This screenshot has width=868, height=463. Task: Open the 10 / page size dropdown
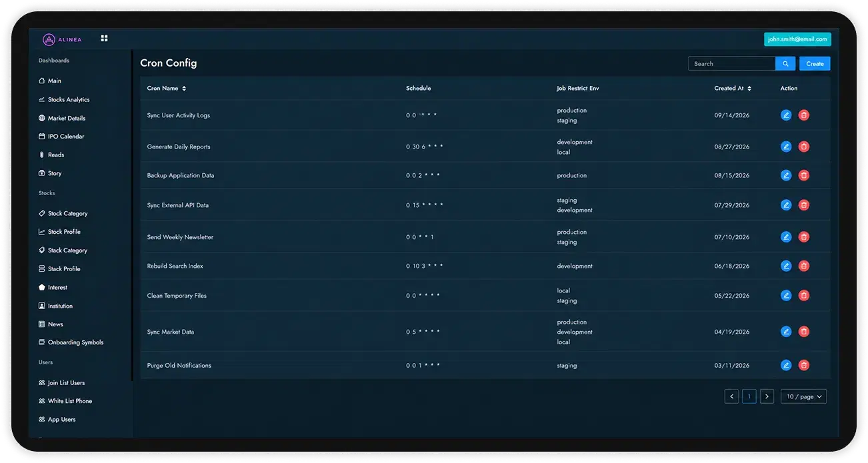(x=803, y=396)
